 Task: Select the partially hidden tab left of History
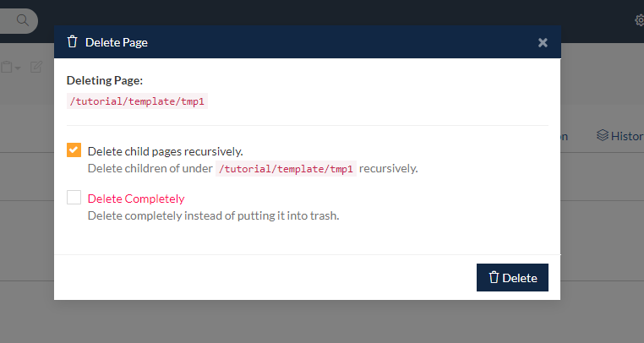point(564,135)
